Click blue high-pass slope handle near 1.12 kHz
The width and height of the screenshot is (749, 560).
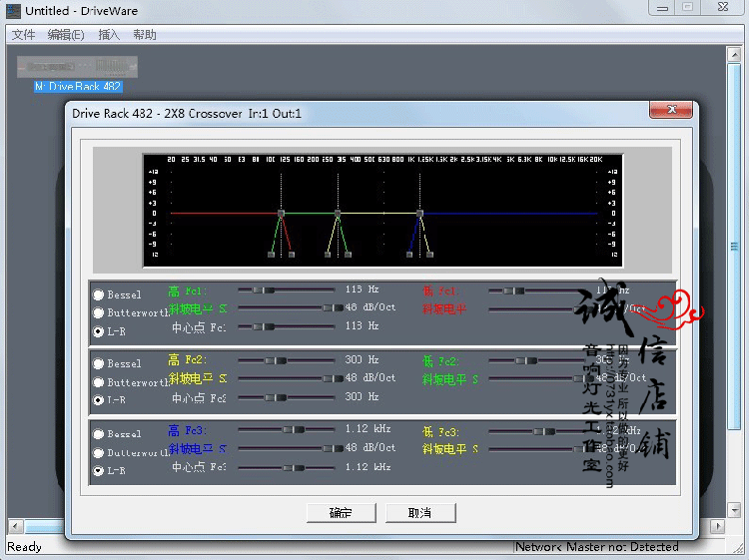coord(409,255)
